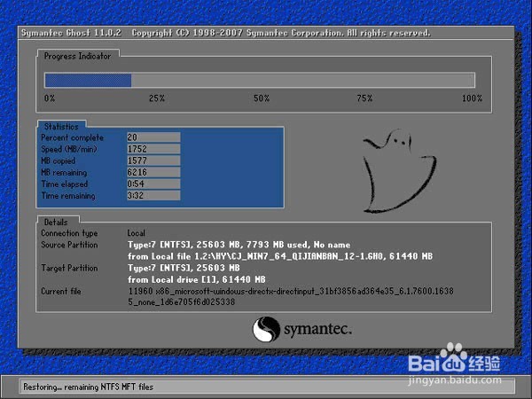Click the "Time remaining" label
This screenshot has width=532, height=399.
(68, 195)
